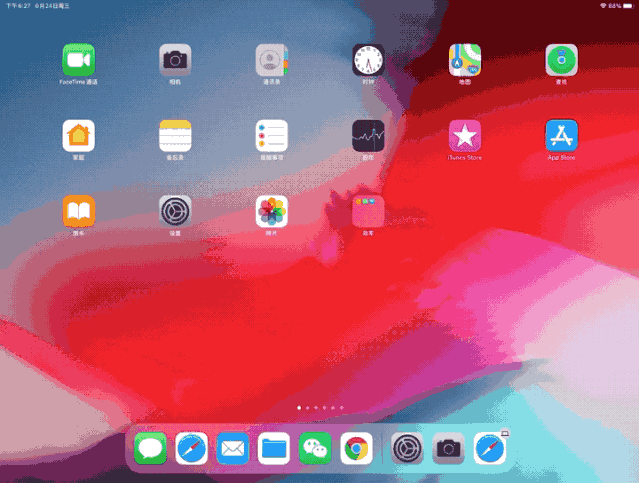Open Settings on the home screen grid

[175, 212]
